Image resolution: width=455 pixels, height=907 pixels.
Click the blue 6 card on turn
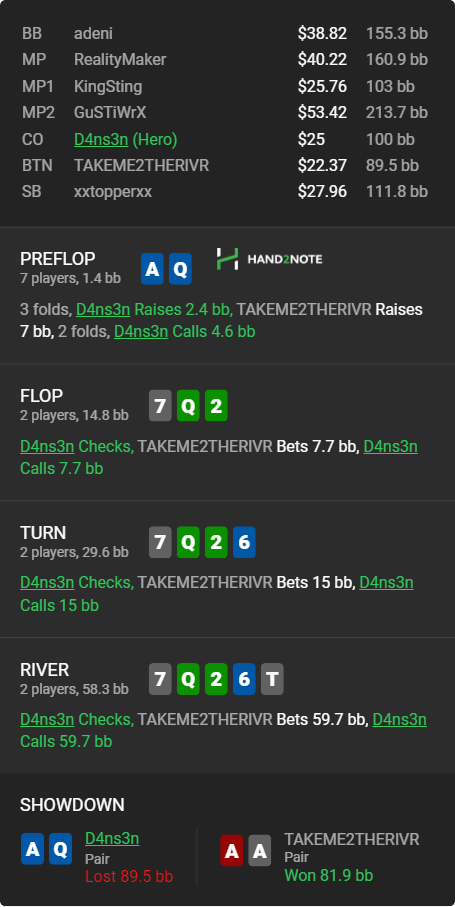pyautogui.click(x=244, y=543)
